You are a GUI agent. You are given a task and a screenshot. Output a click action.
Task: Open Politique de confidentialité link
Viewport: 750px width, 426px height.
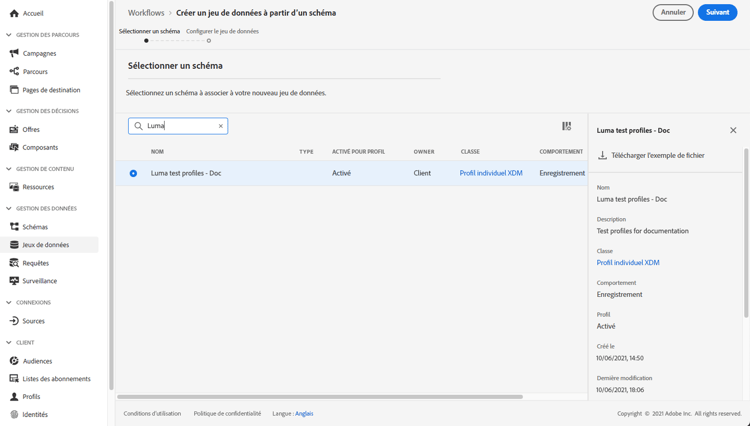click(x=227, y=414)
